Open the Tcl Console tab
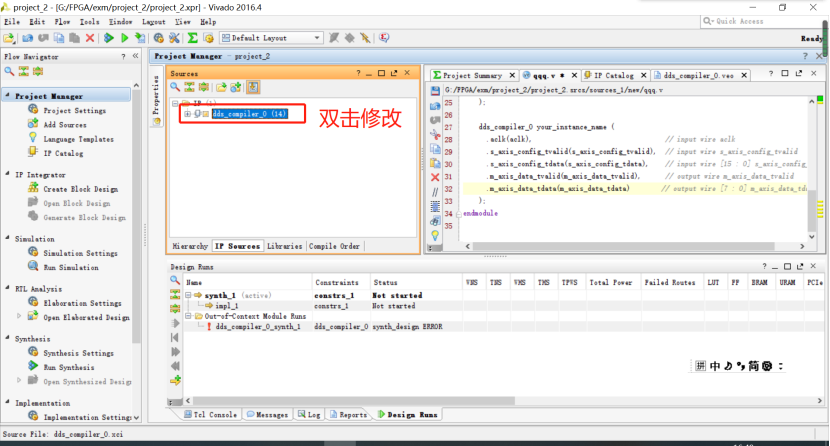 tap(210, 415)
